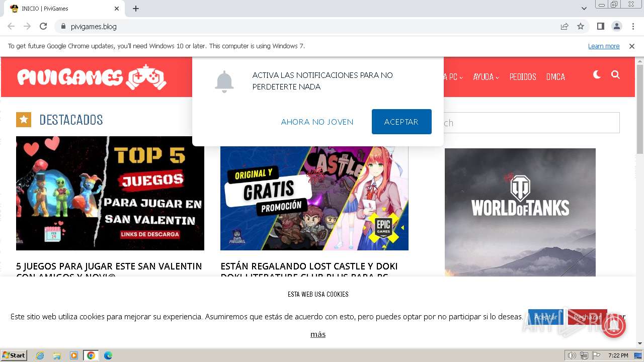The height and width of the screenshot is (362, 644).
Task: Click ACEPTAR notification button
Action: tap(401, 122)
